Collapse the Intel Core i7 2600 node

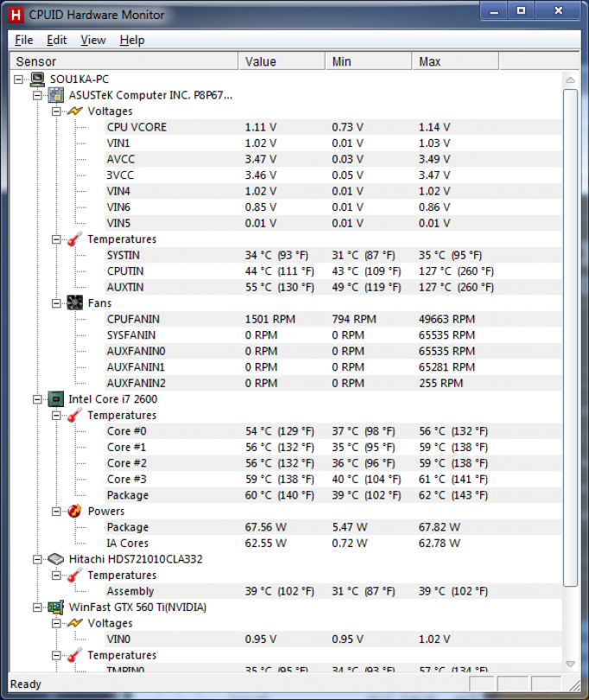tap(38, 399)
